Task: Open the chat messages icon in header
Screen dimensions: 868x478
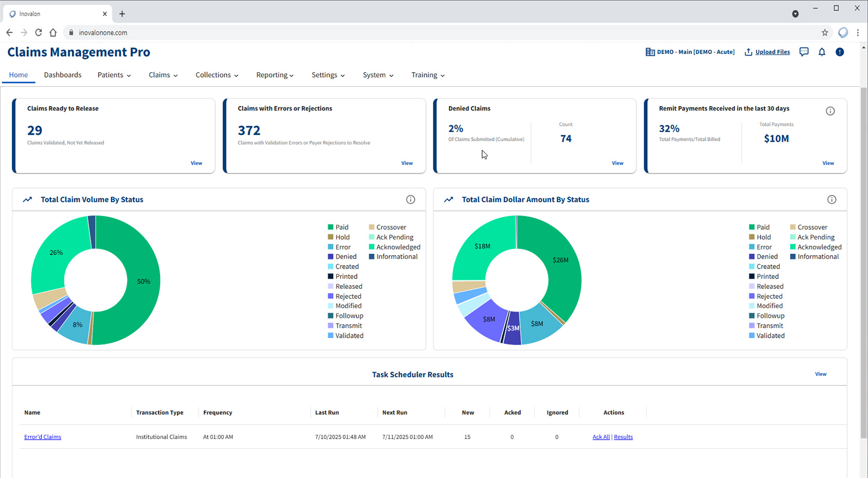Action: (x=804, y=52)
